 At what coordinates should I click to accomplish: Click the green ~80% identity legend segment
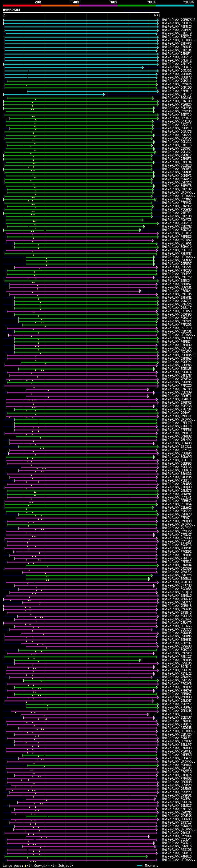[137, 6]
